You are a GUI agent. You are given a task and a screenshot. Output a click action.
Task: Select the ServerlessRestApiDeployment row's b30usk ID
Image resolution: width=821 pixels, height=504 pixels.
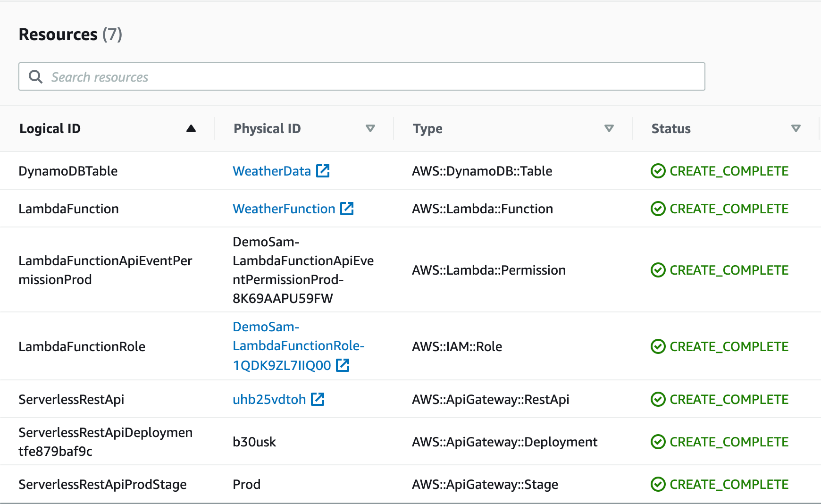[x=254, y=442]
